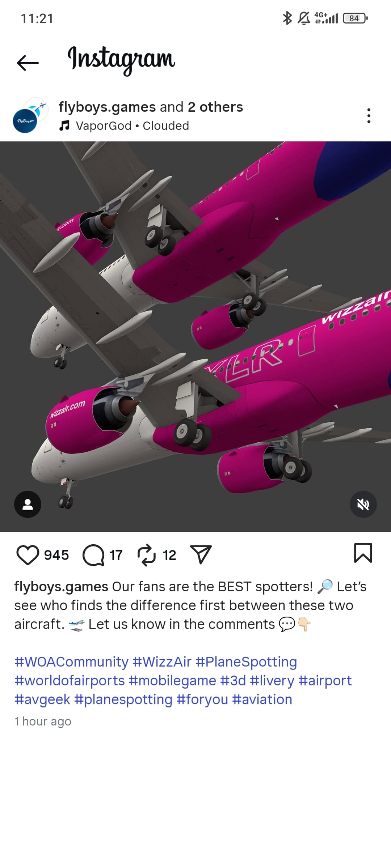The width and height of the screenshot is (391, 868).
Task: Open flyboys.games username in post header
Action: point(107,107)
